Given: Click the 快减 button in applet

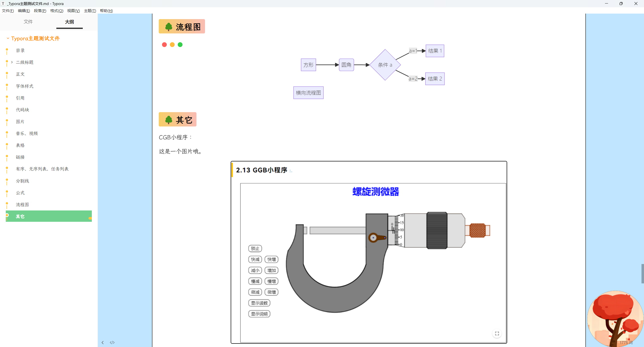Looking at the screenshot, I should tap(255, 259).
